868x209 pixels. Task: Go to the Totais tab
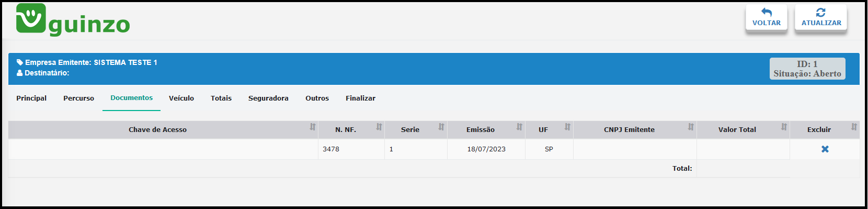coord(221,98)
